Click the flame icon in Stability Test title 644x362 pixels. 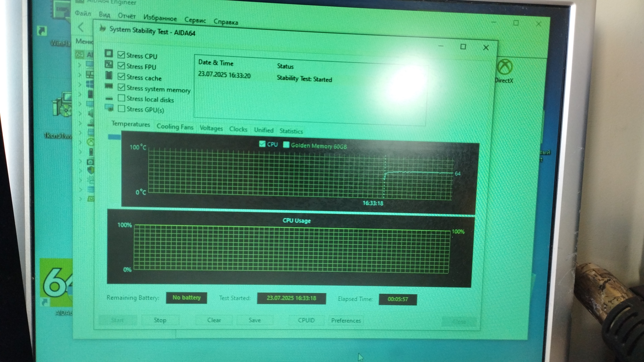tap(103, 29)
